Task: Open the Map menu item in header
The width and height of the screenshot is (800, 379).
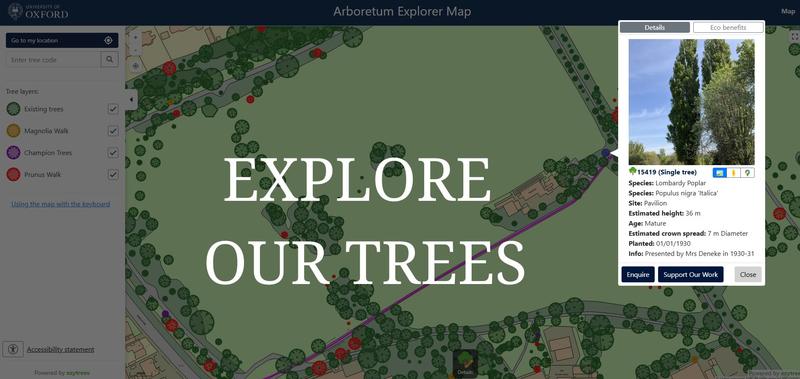Action: coord(788,11)
